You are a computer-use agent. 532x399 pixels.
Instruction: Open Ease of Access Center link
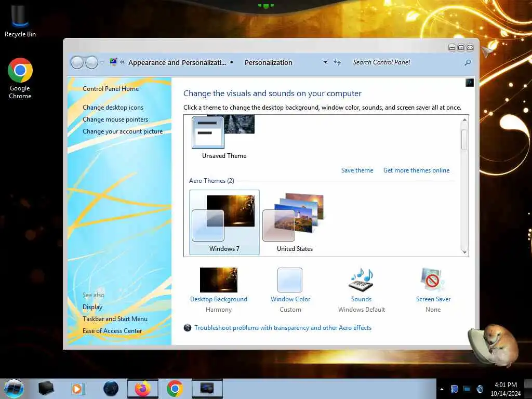click(x=112, y=331)
